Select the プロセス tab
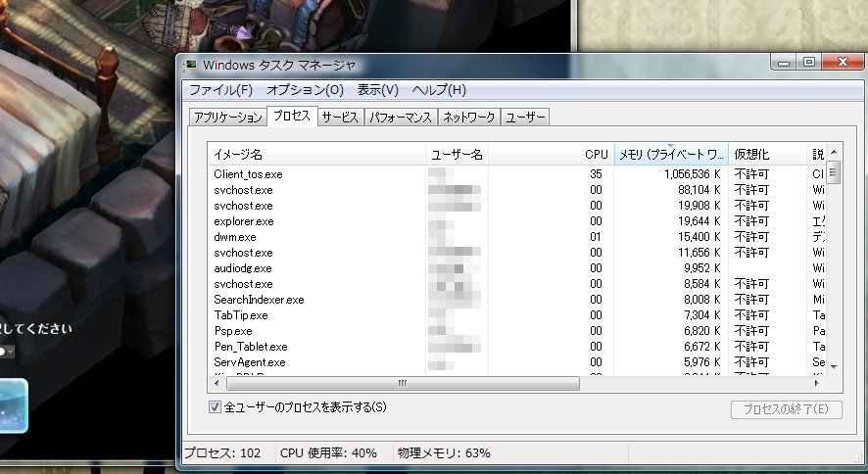Image resolution: width=868 pixels, height=474 pixels. tap(292, 117)
